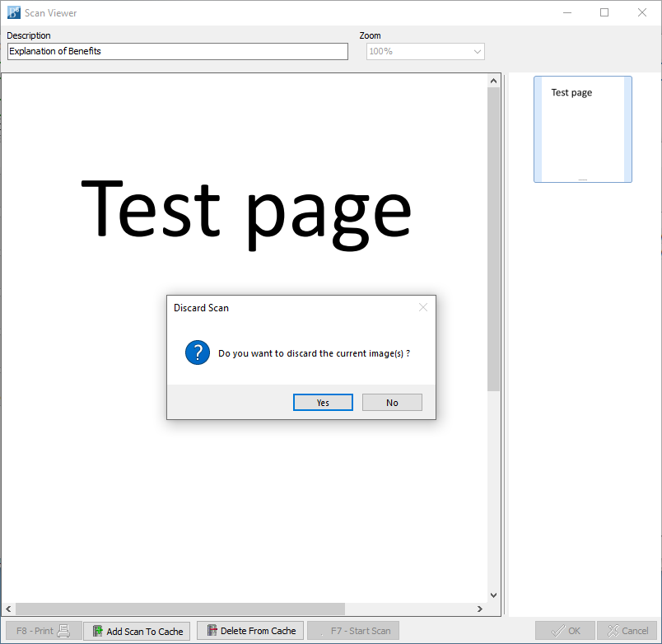Image resolution: width=662 pixels, height=644 pixels.
Task: Click inside the Description text field
Action: click(x=177, y=51)
